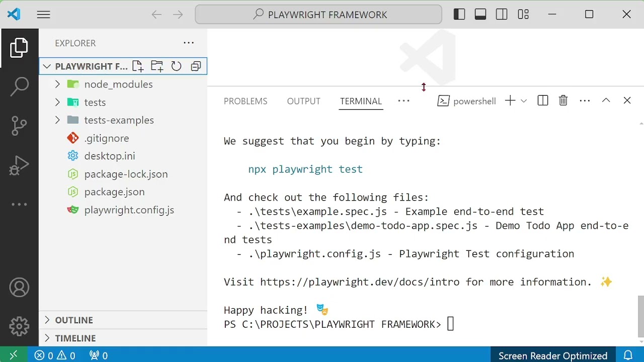This screenshot has width=644, height=362.
Task: Select the TERMINAL tab
Action: (361, 101)
